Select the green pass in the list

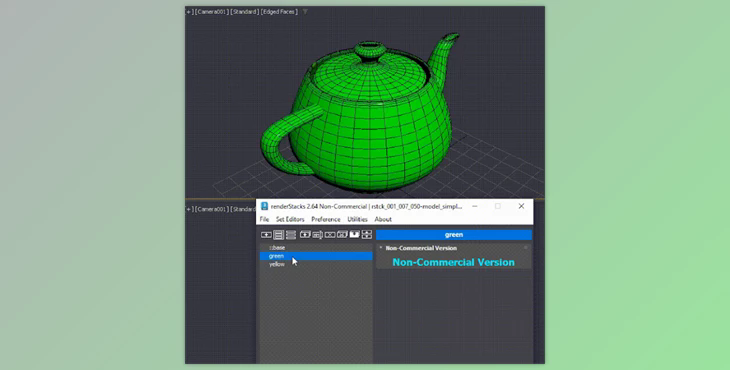pos(316,256)
